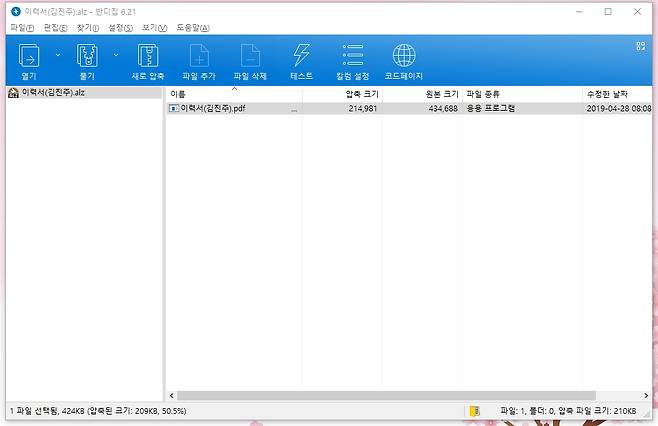
Task: Open the 보기(V) menu
Action: (154, 28)
